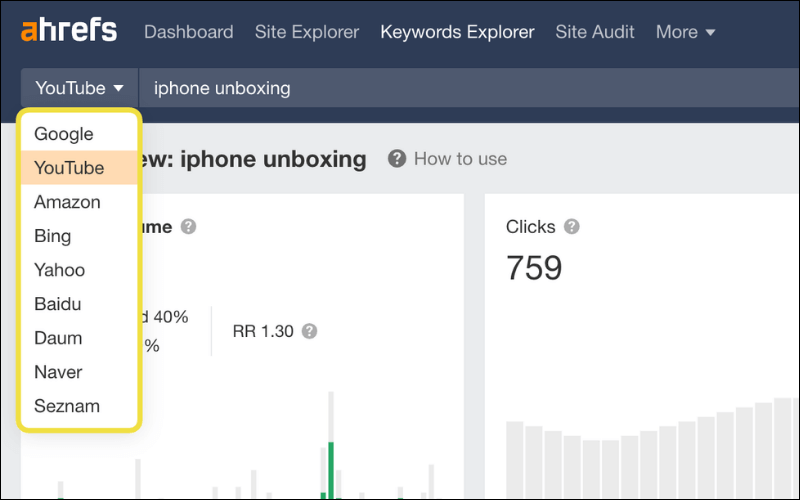Choose YouTube in the engine list
The height and width of the screenshot is (500, 800).
tap(69, 168)
